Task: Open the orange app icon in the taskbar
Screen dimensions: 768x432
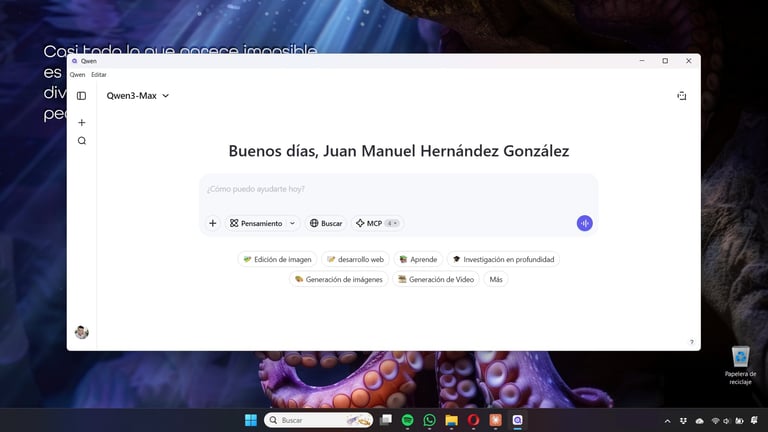Action: pos(496,420)
